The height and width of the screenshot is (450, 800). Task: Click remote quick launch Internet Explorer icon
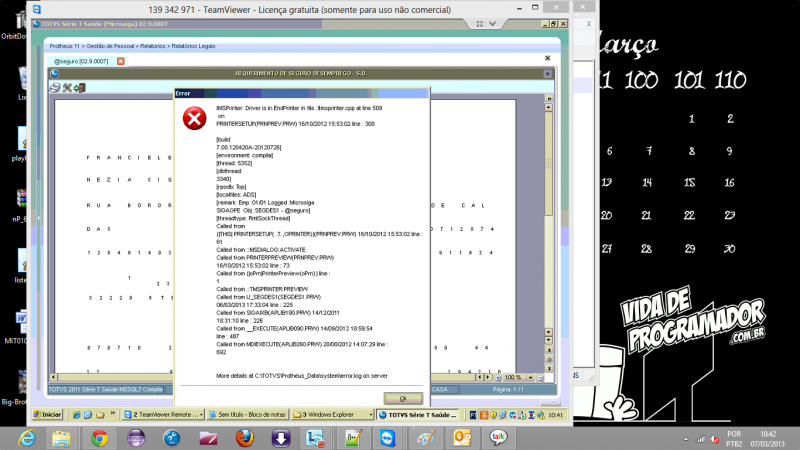click(x=77, y=415)
